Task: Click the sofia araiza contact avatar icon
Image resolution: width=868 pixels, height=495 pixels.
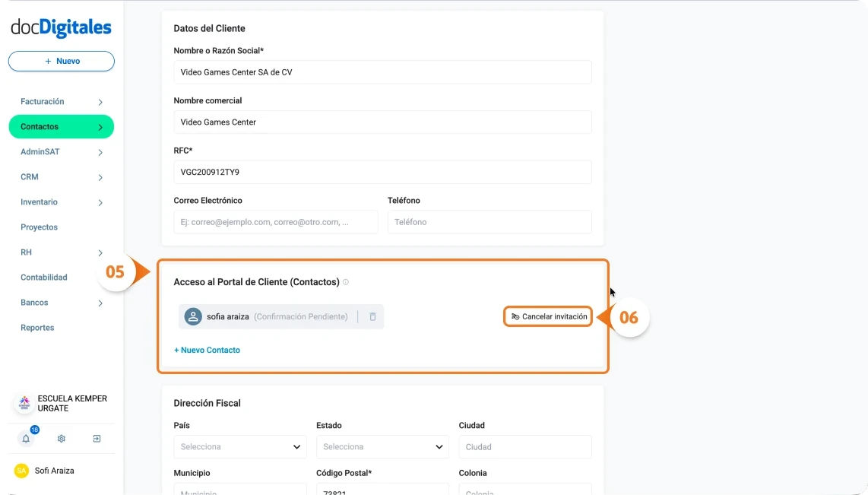Action: 192,316
